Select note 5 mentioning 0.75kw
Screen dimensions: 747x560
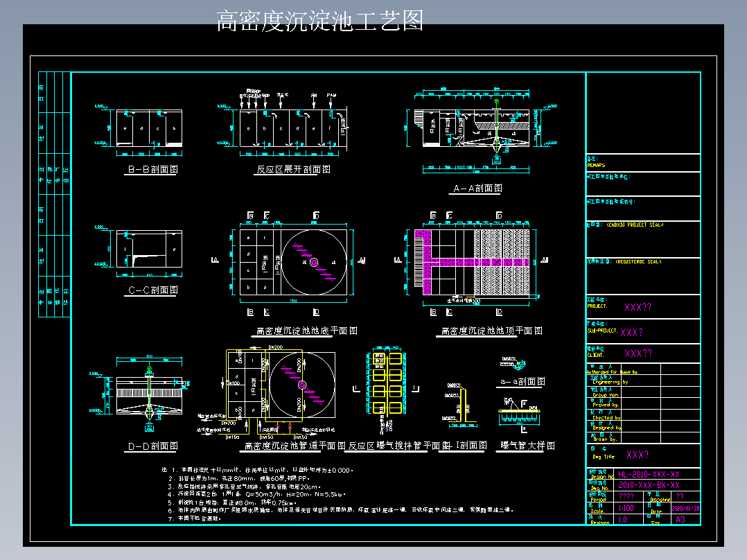pos(233,502)
